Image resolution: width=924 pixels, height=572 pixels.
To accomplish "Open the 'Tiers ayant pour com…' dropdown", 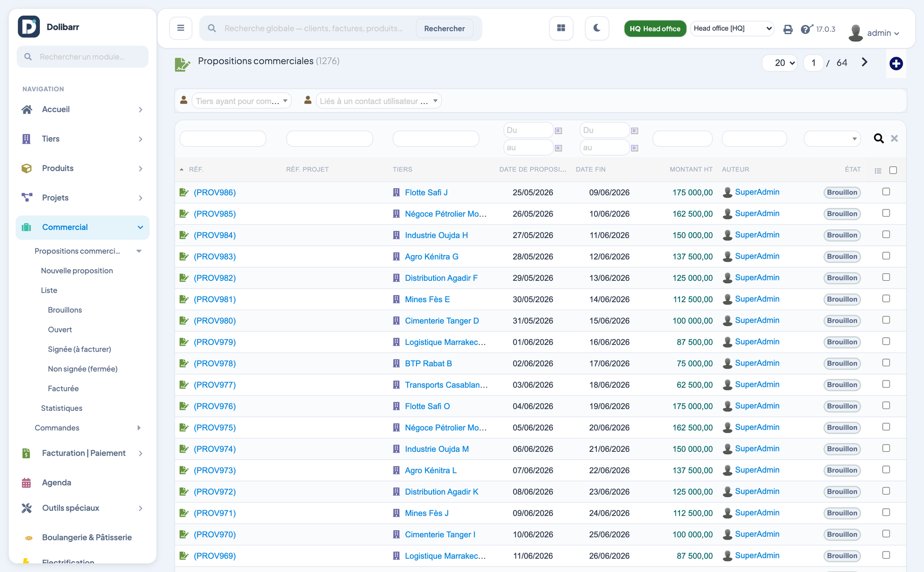I will (x=242, y=101).
